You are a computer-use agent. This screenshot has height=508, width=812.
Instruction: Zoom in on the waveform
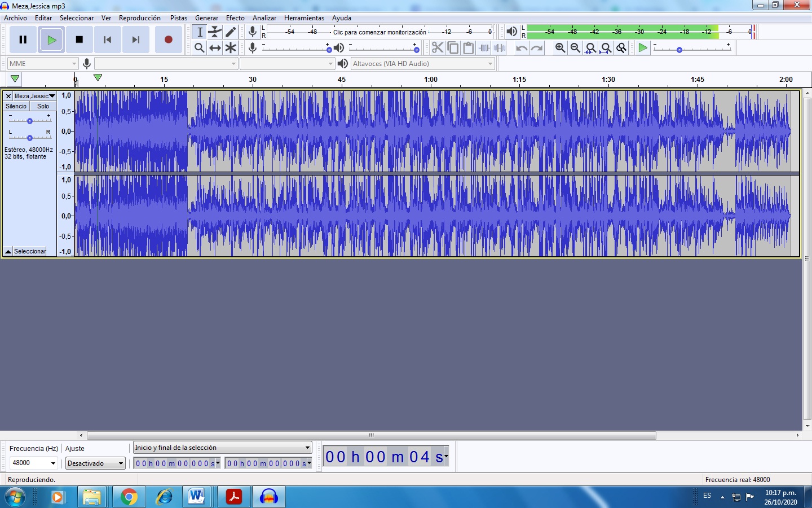click(559, 48)
